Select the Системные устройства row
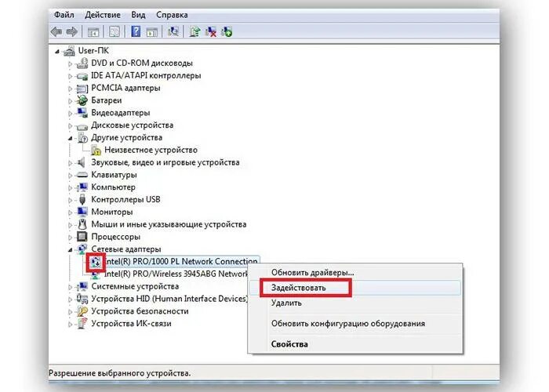Viewport: 549px width, 392px height. pos(135,286)
